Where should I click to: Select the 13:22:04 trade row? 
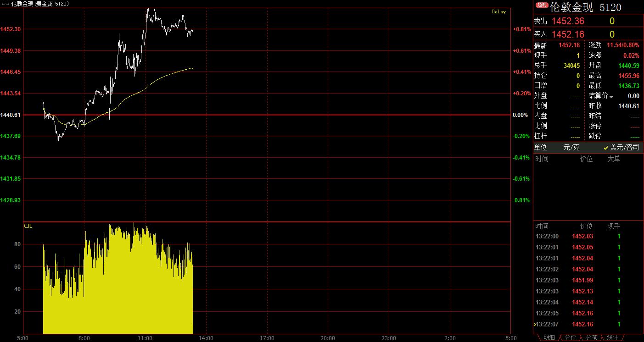pos(588,302)
